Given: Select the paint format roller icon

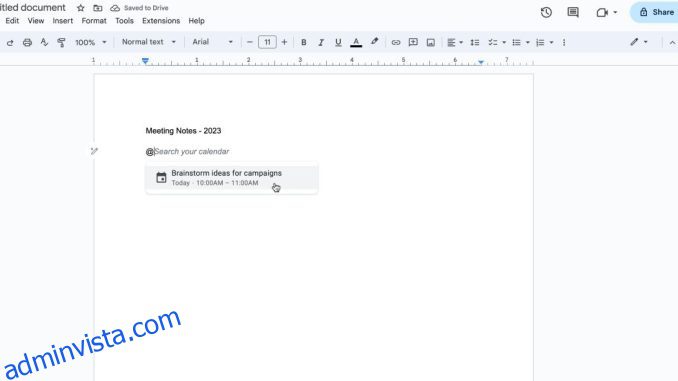Looking at the screenshot, I should (61, 42).
